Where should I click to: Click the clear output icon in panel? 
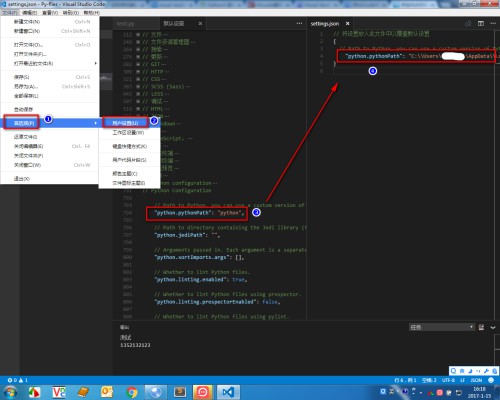click(x=481, y=327)
